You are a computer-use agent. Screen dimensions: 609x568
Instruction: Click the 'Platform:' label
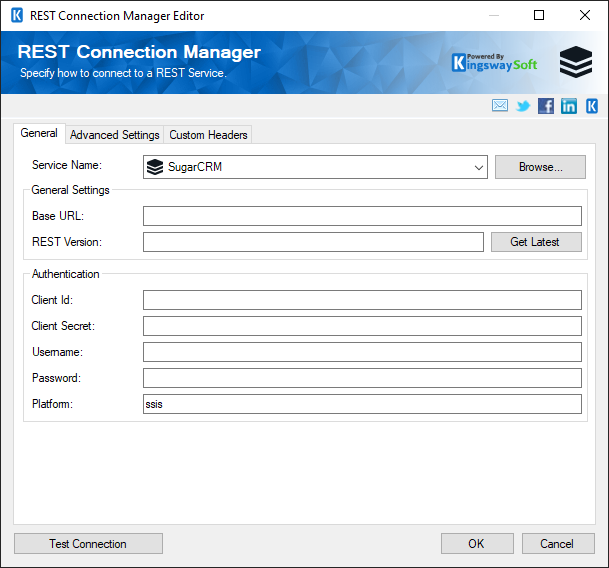click(52, 404)
